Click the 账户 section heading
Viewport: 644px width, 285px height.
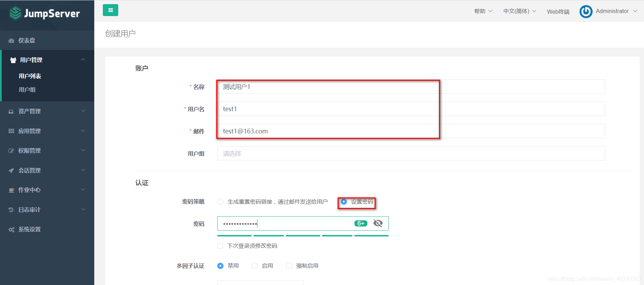142,68
